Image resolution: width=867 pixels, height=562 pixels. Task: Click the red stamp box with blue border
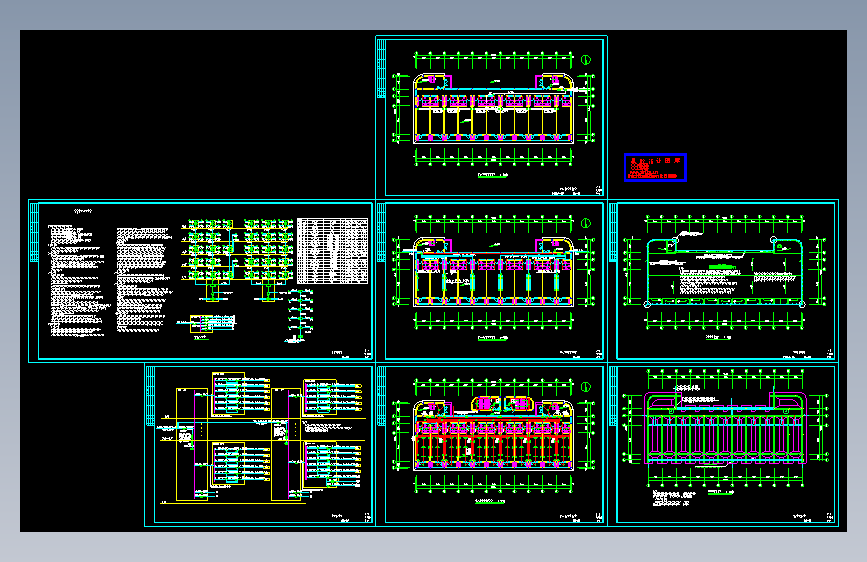(655, 168)
